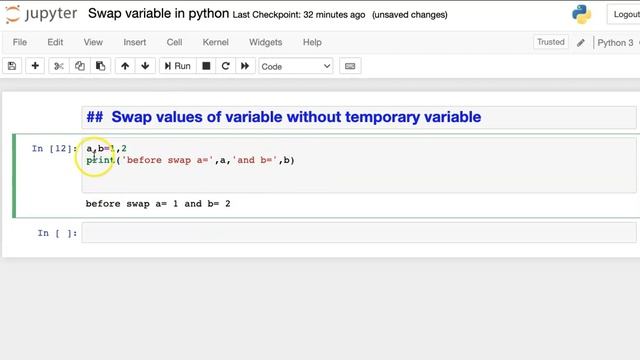Click the empty 'In [ ]:' prompt

click(x=57, y=233)
